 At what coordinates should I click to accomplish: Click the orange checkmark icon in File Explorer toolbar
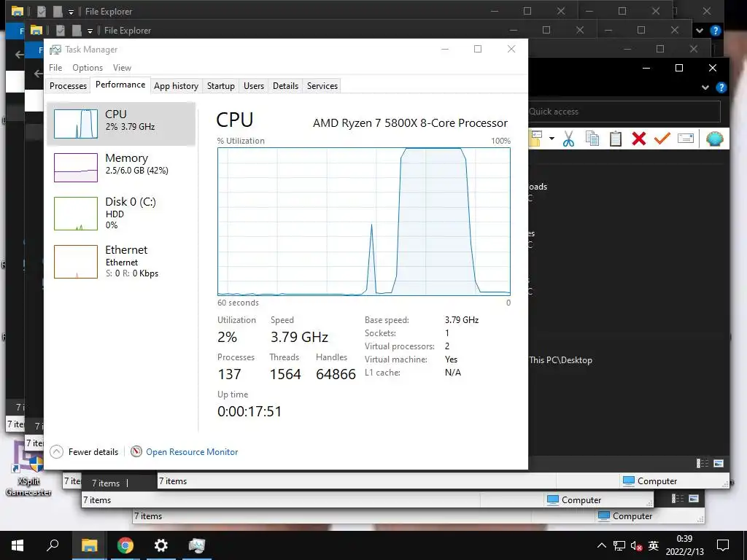point(662,139)
